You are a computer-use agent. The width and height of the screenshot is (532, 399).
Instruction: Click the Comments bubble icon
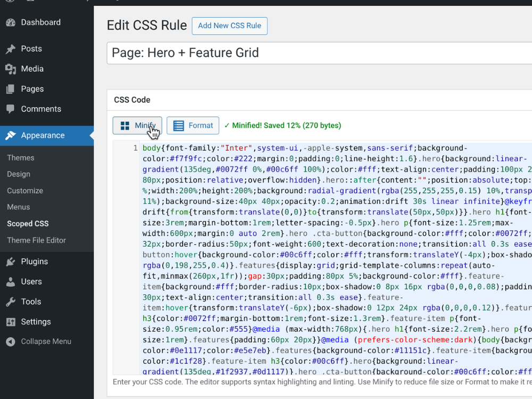11,109
